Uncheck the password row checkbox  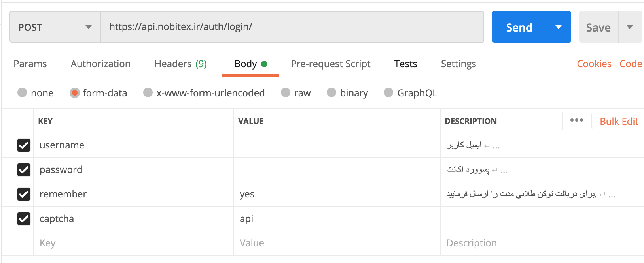point(24,170)
